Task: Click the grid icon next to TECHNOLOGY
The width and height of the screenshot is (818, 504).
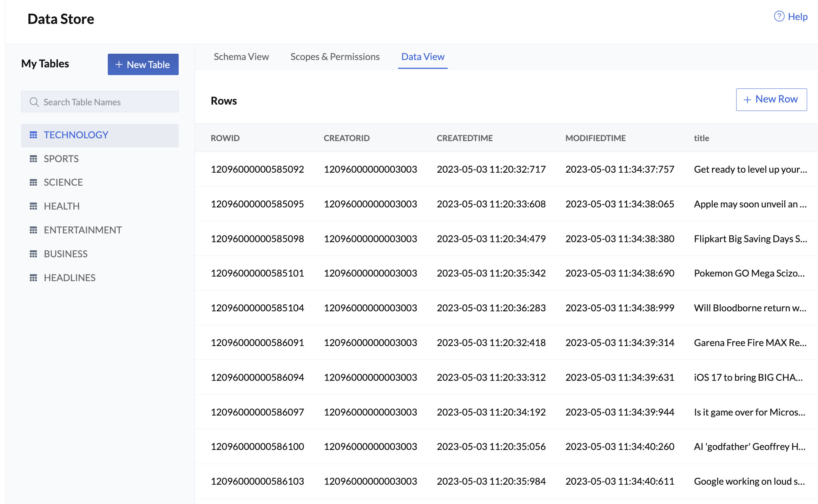Action: 33,135
